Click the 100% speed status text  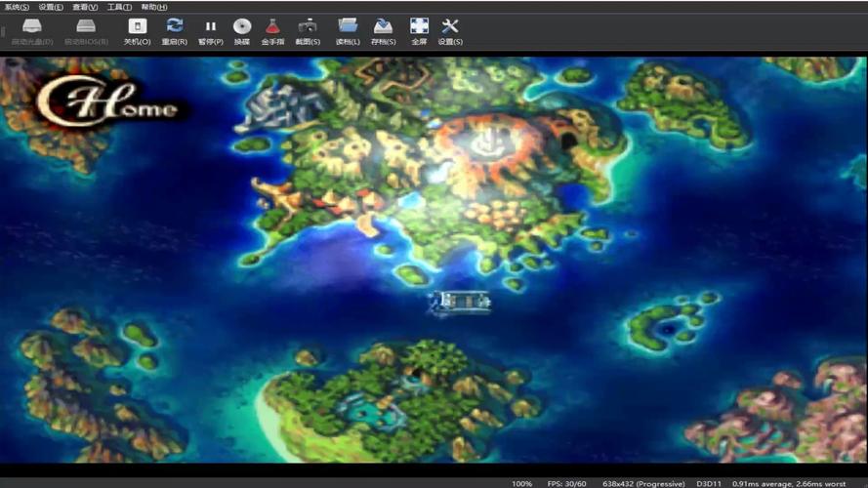click(x=521, y=483)
